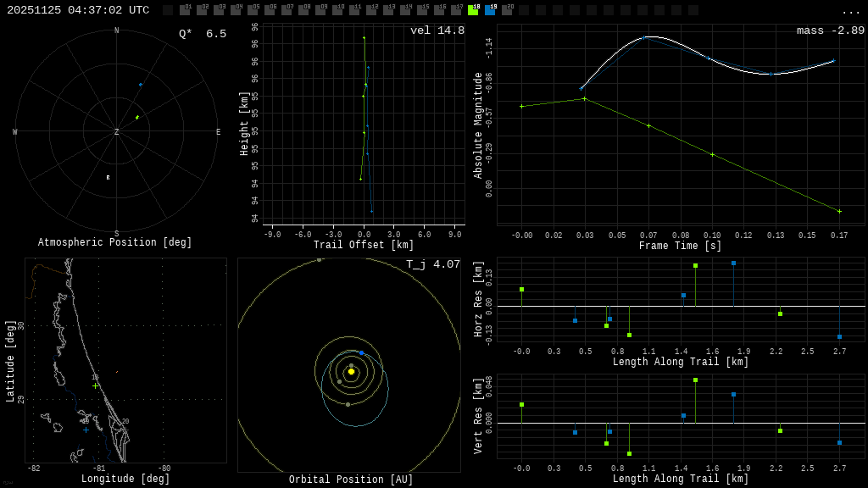Click the T_j 4.07 Tisserand value

pos(433,264)
